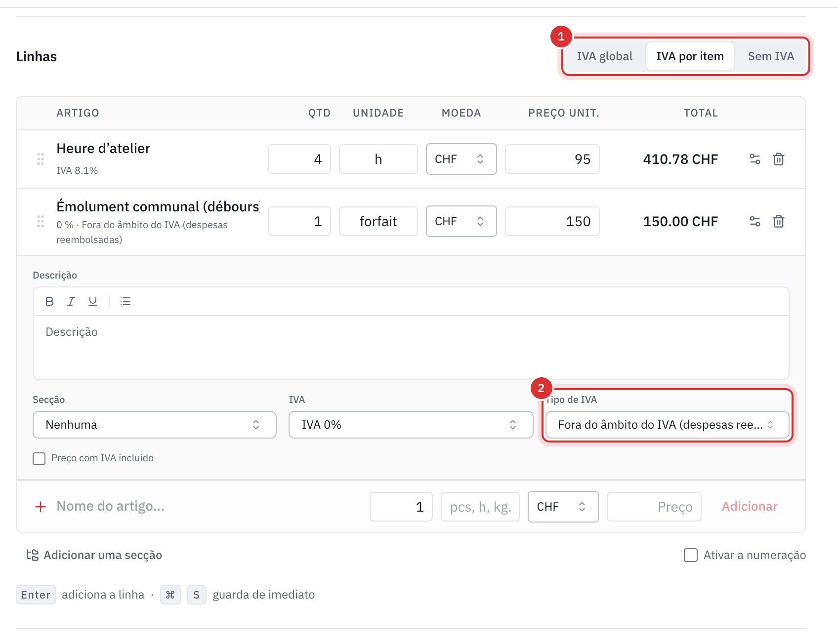
Task: Expand the Tipo de IVA dropdown
Action: [667, 425]
